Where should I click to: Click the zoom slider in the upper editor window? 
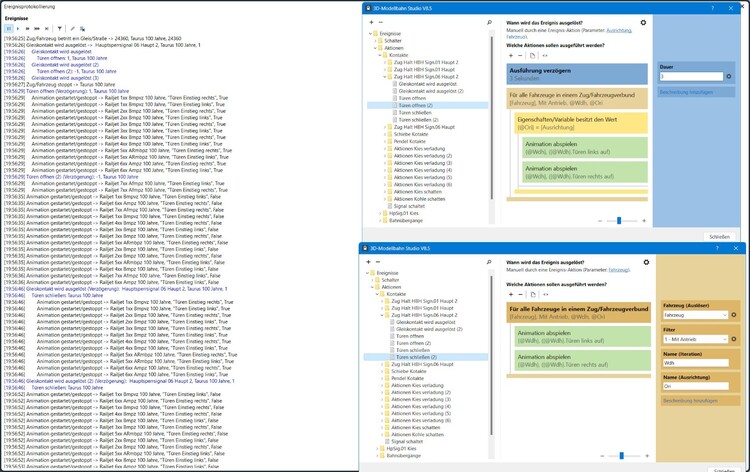pyautogui.click(x=619, y=220)
